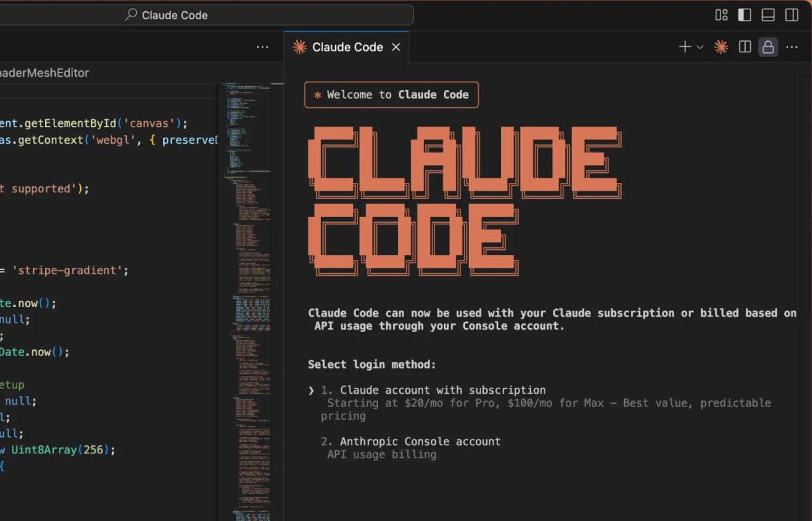Click the starburst icon on Claude Code tab
This screenshot has height=521, width=812.
click(x=300, y=47)
